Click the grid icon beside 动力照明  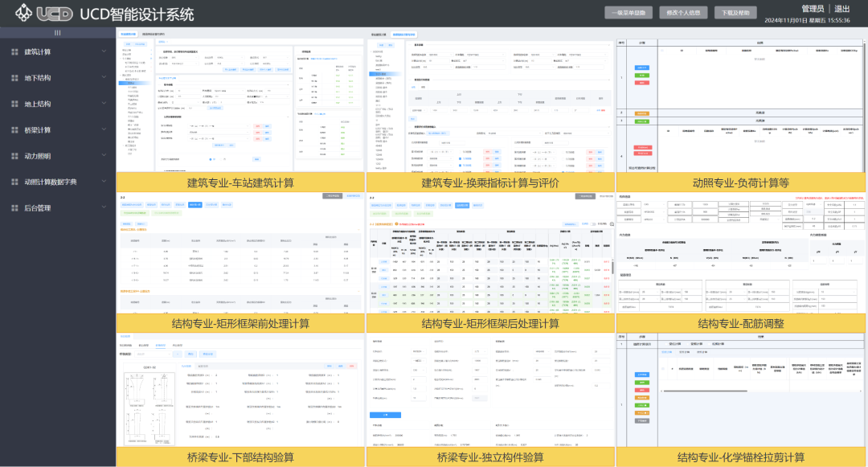pyautogui.click(x=14, y=156)
